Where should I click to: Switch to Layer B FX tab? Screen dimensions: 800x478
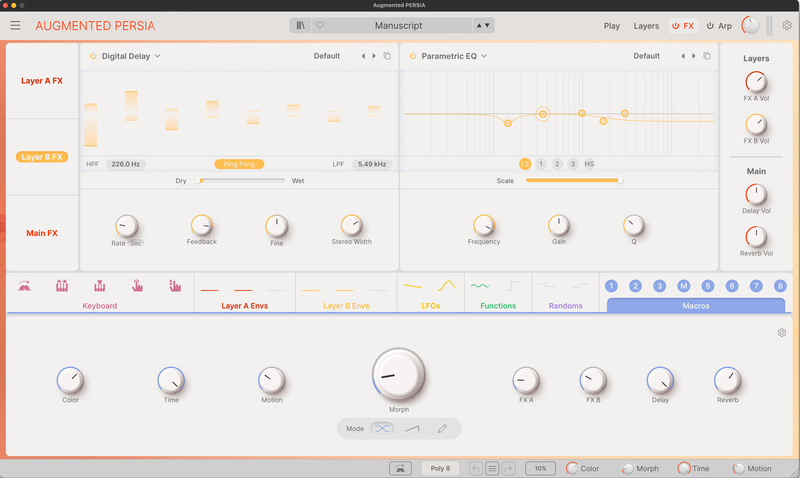42,157
